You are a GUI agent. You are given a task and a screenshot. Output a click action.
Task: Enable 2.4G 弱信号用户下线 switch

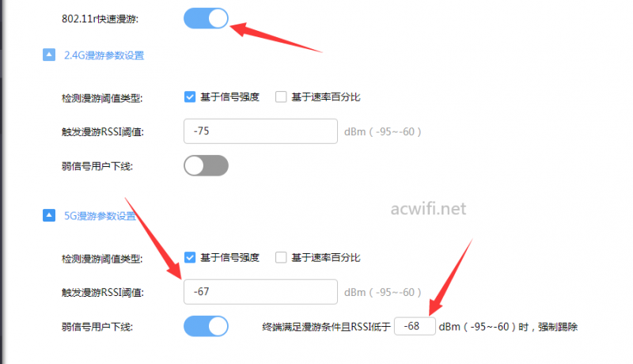tap(206, 166)
